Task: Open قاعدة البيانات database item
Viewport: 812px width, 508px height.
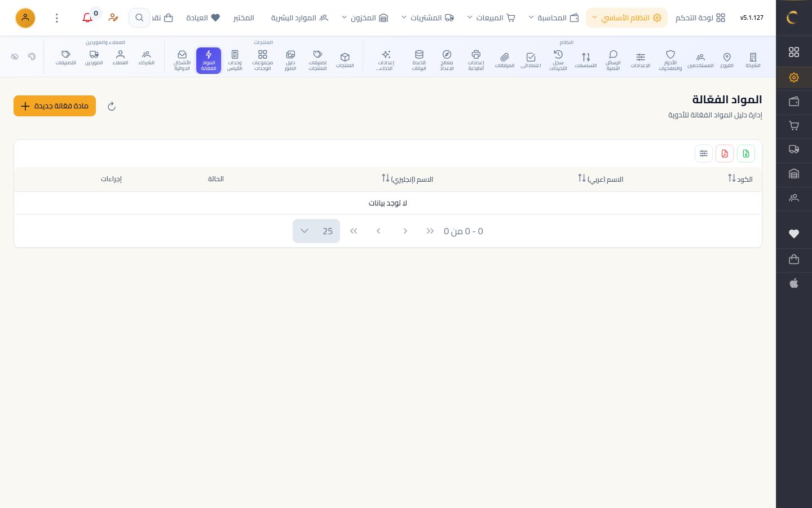Action: tap(419, 60)
